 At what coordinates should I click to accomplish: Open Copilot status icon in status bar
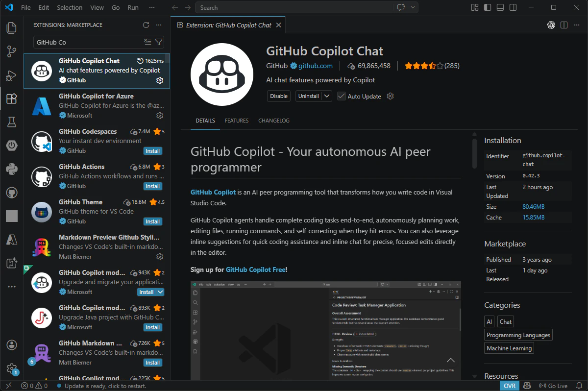click(x=527, y=386)
